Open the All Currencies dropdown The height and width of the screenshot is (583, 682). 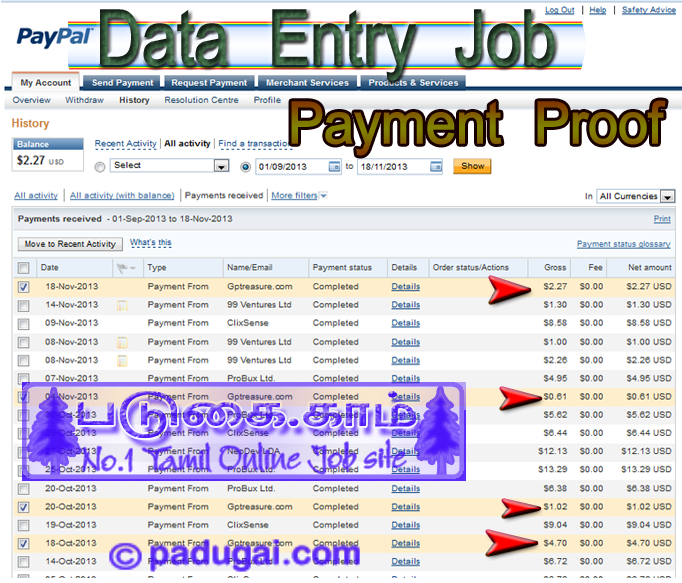pos(635,197)
